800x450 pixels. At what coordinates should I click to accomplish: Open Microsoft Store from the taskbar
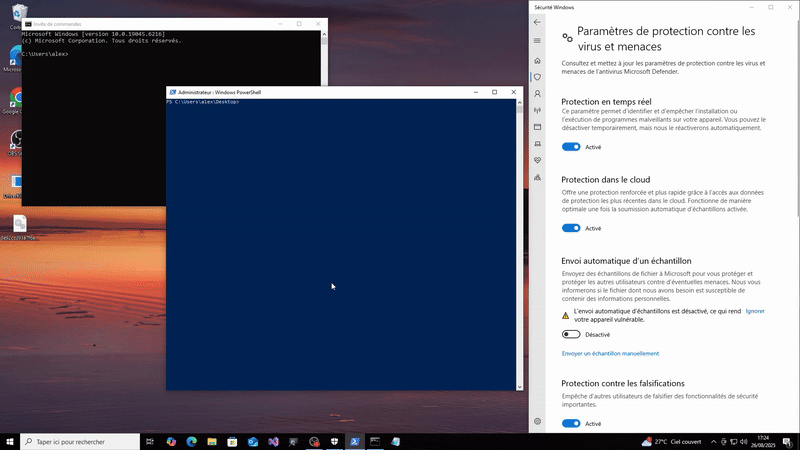click(x=232, y=442)
